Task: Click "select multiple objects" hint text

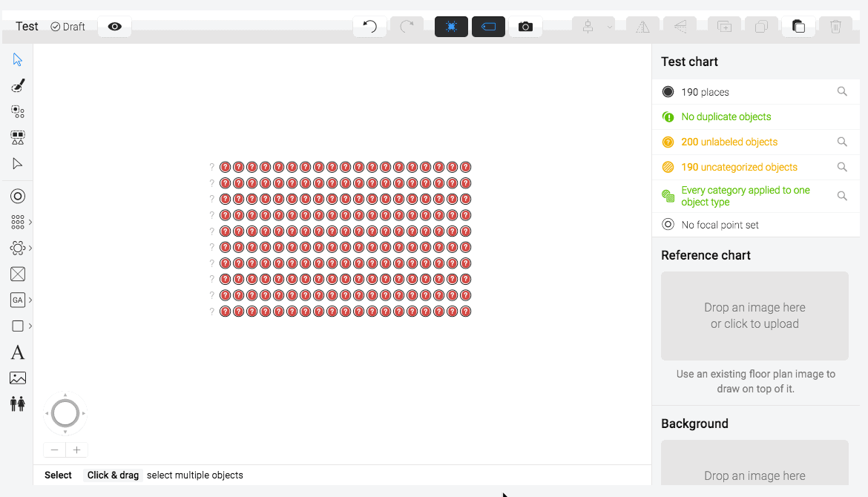Action: (195, 475)
